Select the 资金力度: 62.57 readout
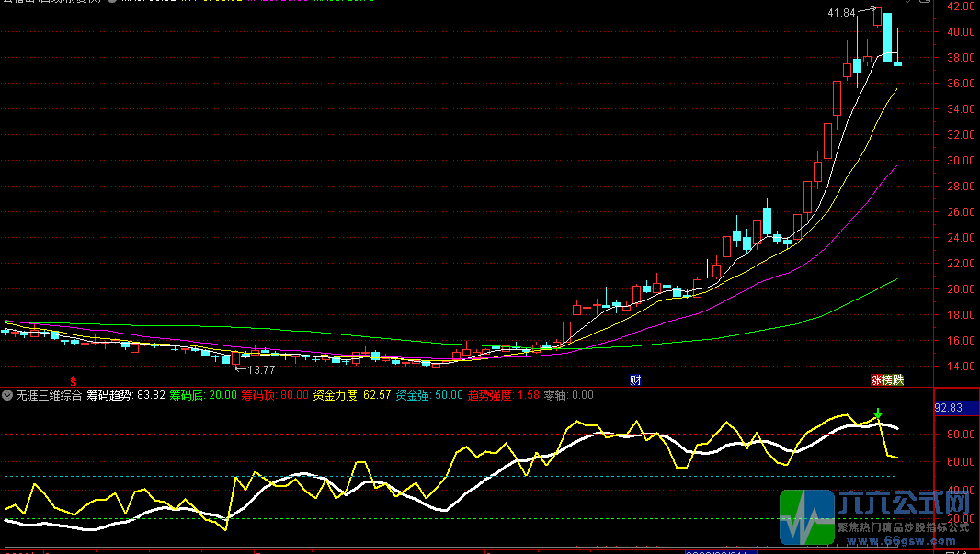980x554 pixels. 352,395
